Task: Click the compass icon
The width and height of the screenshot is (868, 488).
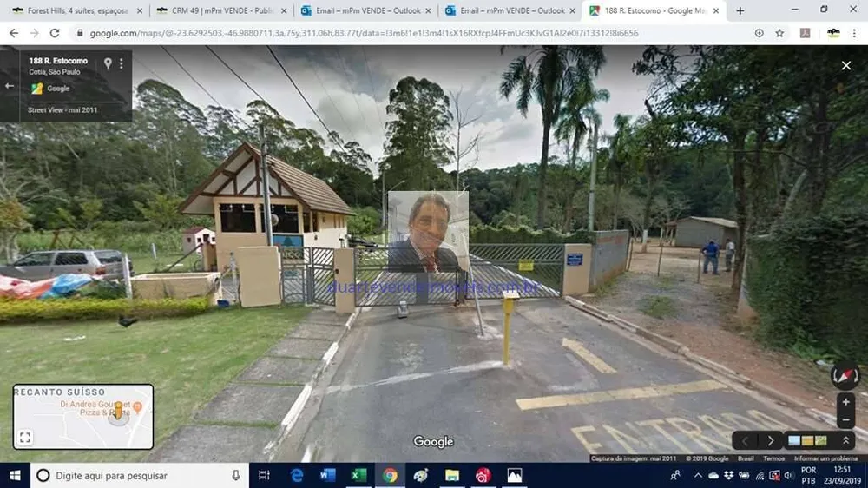Action: coord(845,376)
